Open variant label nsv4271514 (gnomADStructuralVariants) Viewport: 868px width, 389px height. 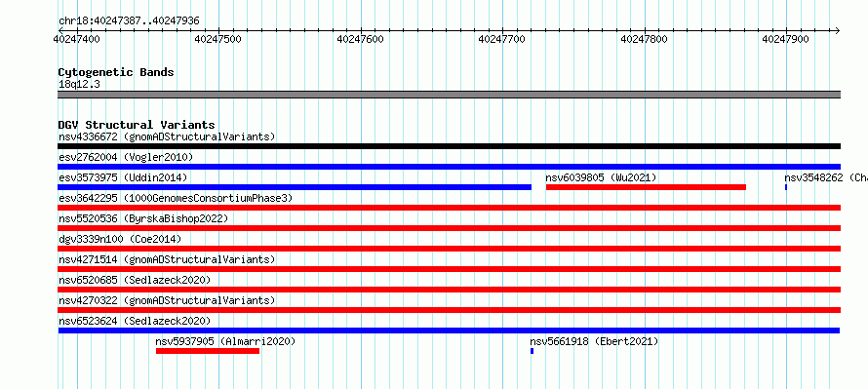click(167, 259)
